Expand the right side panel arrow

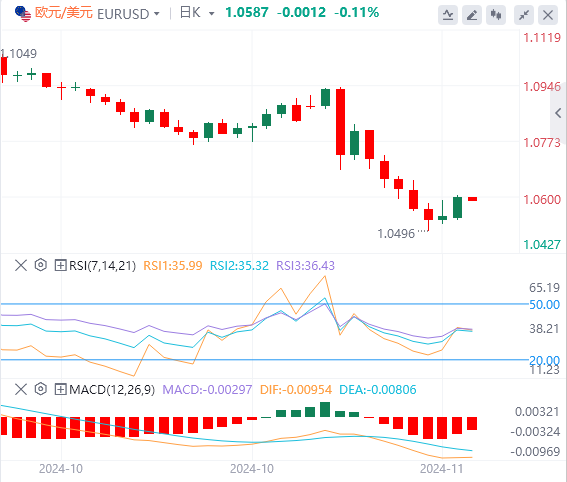(558, 113)
